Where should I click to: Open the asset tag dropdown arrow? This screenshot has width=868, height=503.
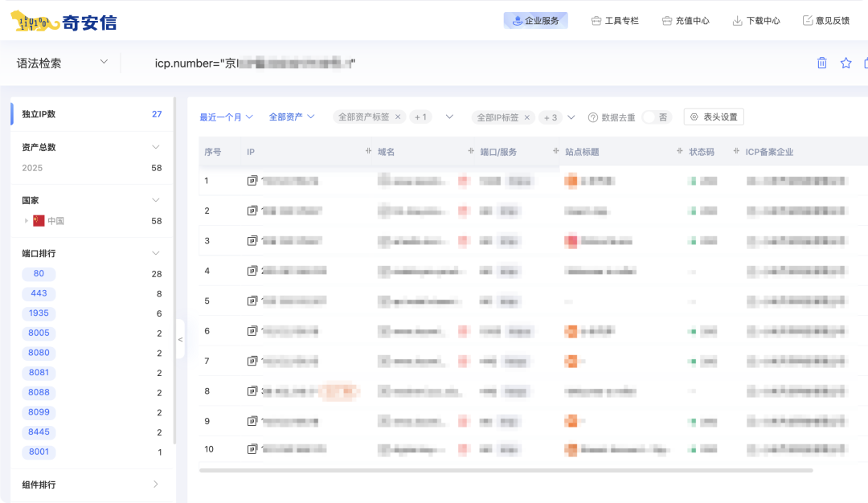449,117
